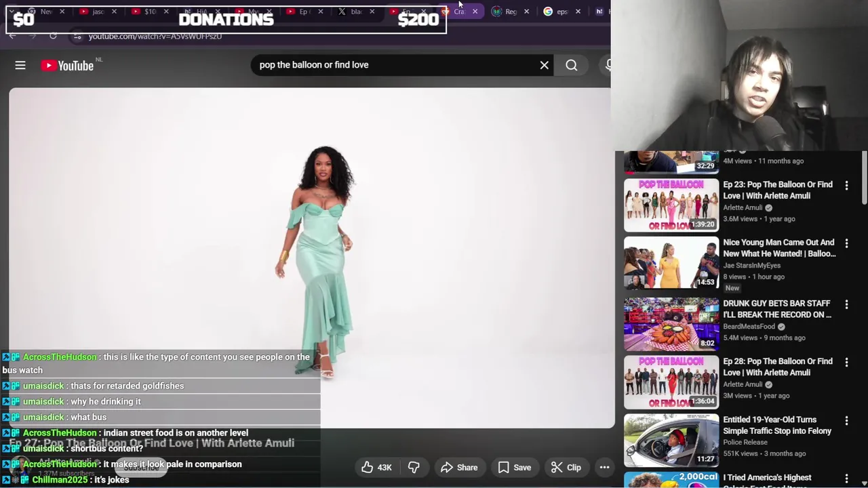
Task: Click the magnifying glass search button
Action: coord(572,65)
